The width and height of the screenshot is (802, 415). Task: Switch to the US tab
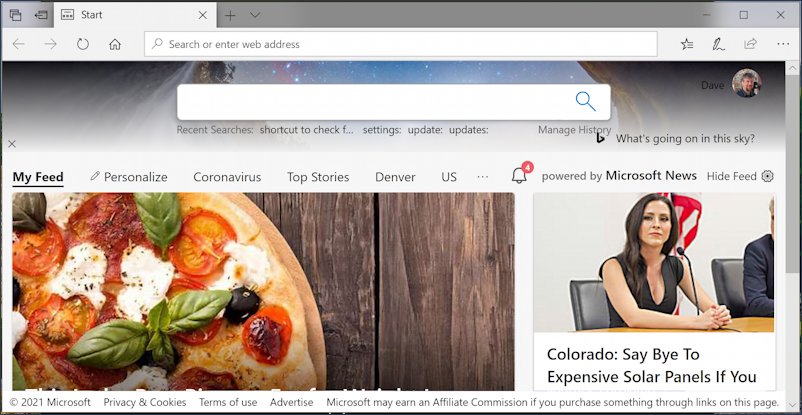(449, 177)
